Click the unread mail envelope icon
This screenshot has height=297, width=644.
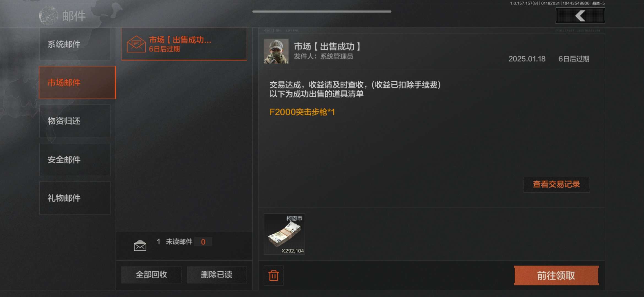click(140, 245)
